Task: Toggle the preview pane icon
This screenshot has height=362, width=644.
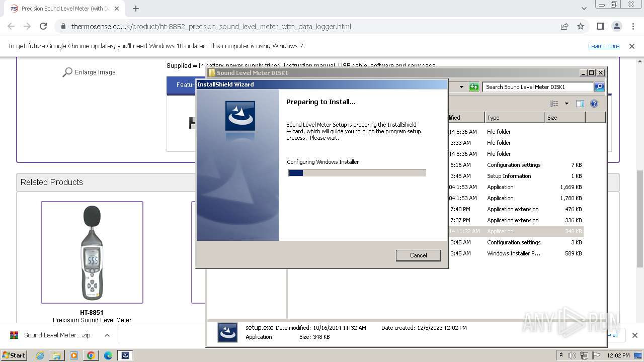Action: click(x=580, y=104)
